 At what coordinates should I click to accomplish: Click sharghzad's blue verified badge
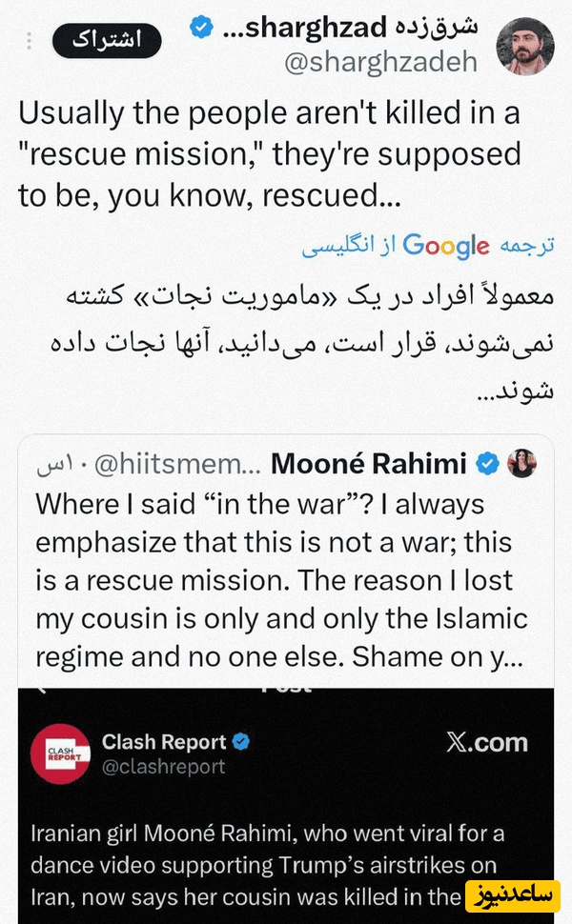click(201, 29)
